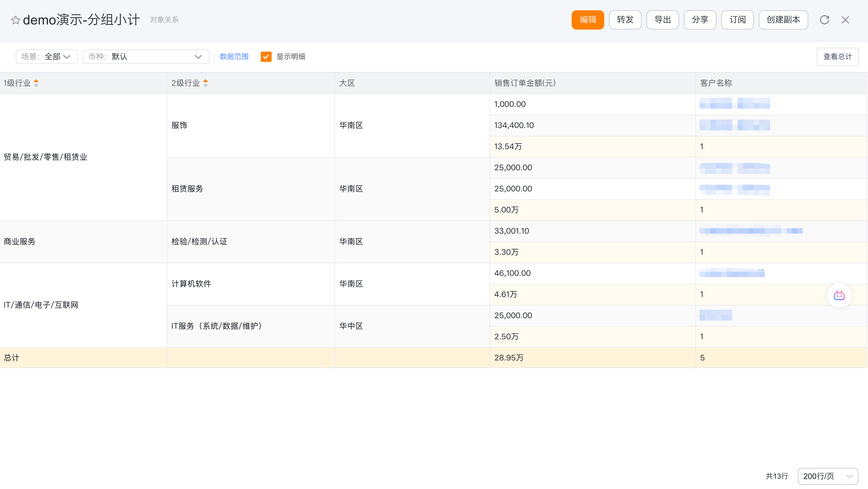
Task: Open the 币种 默认 dropdown
Action: [x=145, y=57]
